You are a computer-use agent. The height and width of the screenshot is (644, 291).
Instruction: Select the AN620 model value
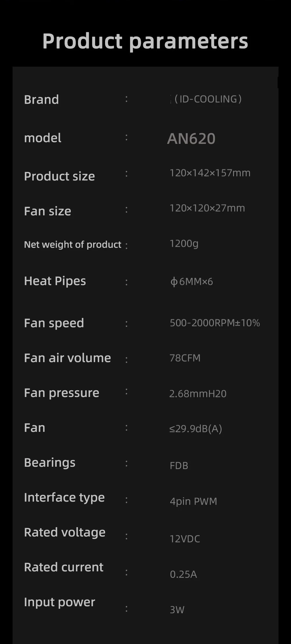(191, 139)
